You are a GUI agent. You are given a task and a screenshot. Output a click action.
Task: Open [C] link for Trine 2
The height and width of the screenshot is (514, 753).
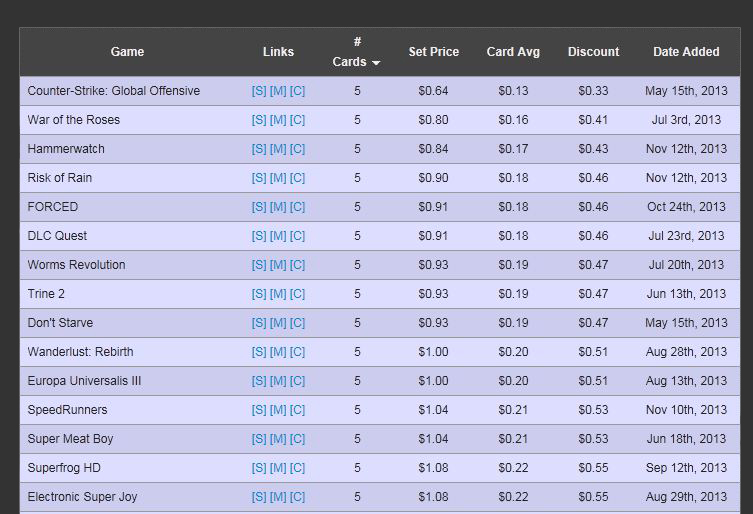point(297,294)
